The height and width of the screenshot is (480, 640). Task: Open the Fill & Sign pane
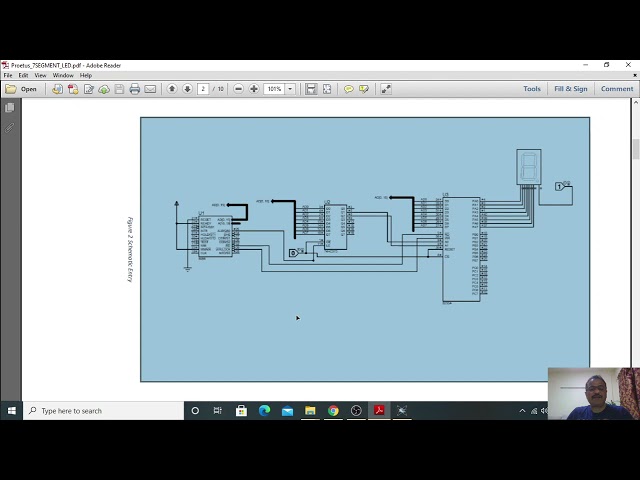coord(571,89)
